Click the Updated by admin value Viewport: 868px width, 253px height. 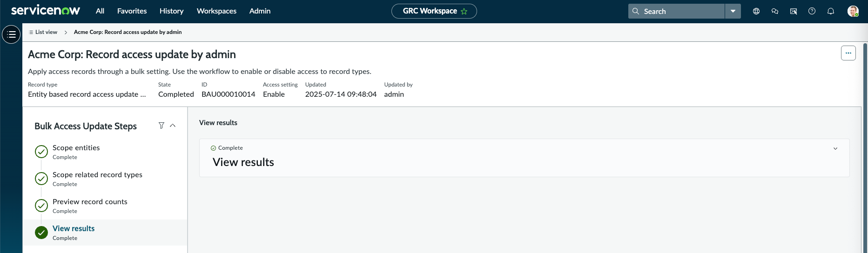(x=394, y=94)
